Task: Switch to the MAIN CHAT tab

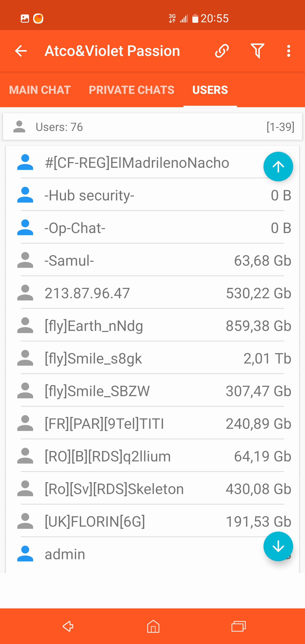Action: click(x=40, y=90)
